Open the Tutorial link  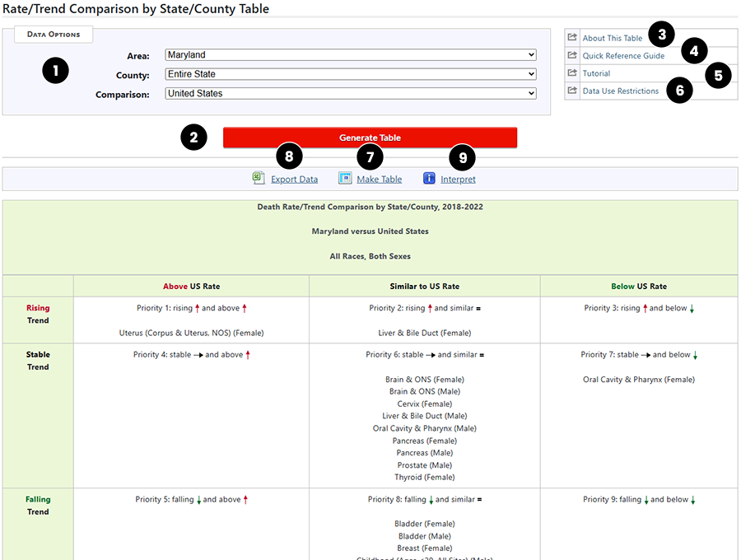(x=595, y=72)
